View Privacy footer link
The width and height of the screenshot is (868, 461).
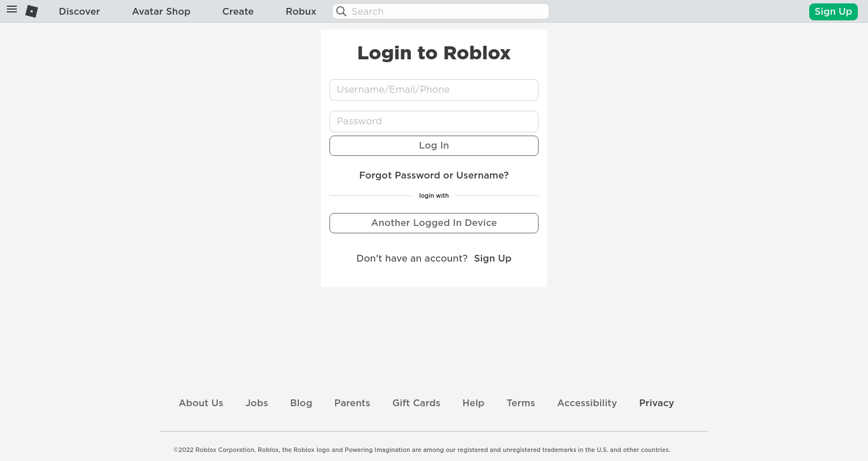click(657, 403)
